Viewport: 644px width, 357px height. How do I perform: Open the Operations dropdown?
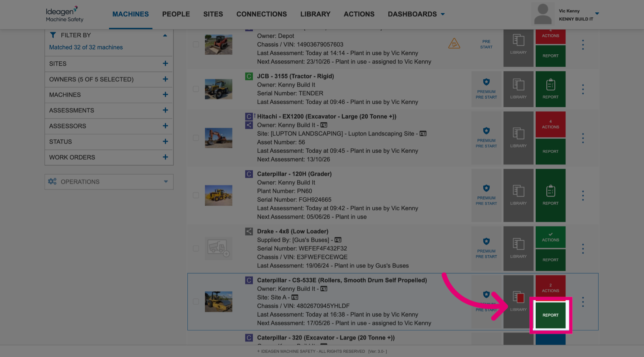[x=109, y=182]
